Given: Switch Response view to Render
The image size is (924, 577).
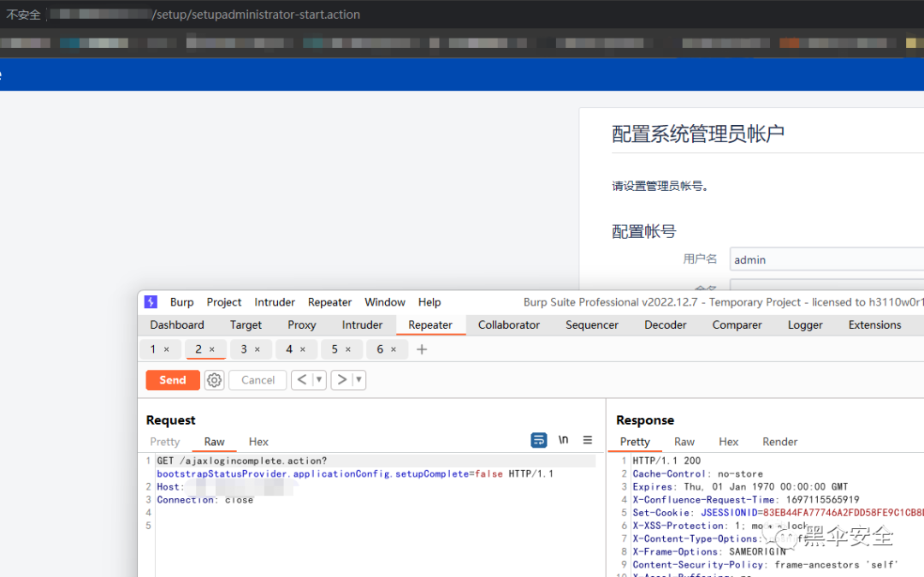Looking at the screenshot, I should point(779,442).
